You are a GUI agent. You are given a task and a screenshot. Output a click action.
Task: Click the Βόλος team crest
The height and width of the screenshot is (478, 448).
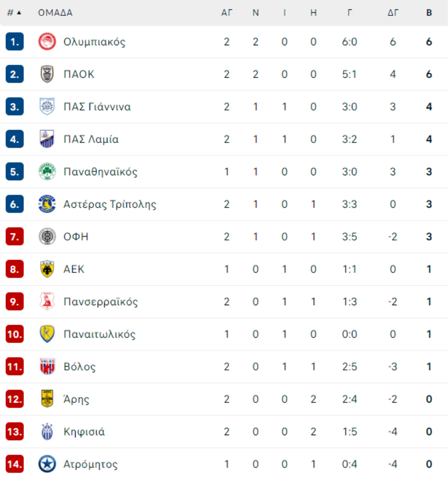pyautogui.click(x=47, y=366)
